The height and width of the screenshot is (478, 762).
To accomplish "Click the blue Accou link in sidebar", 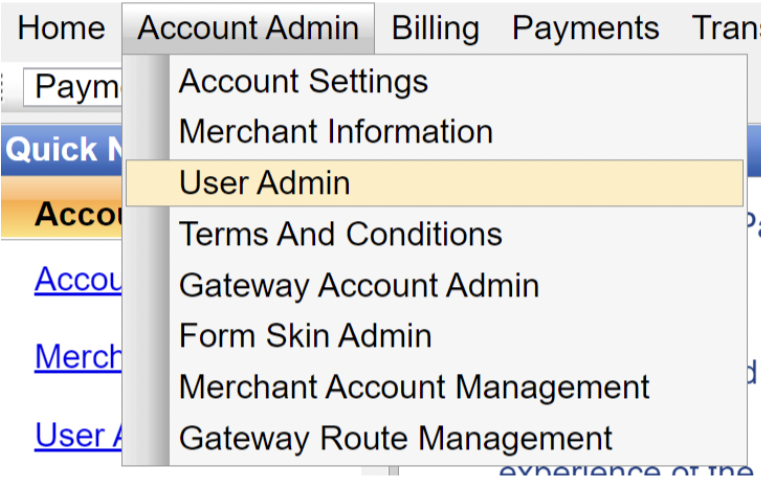I will point(78,280).
